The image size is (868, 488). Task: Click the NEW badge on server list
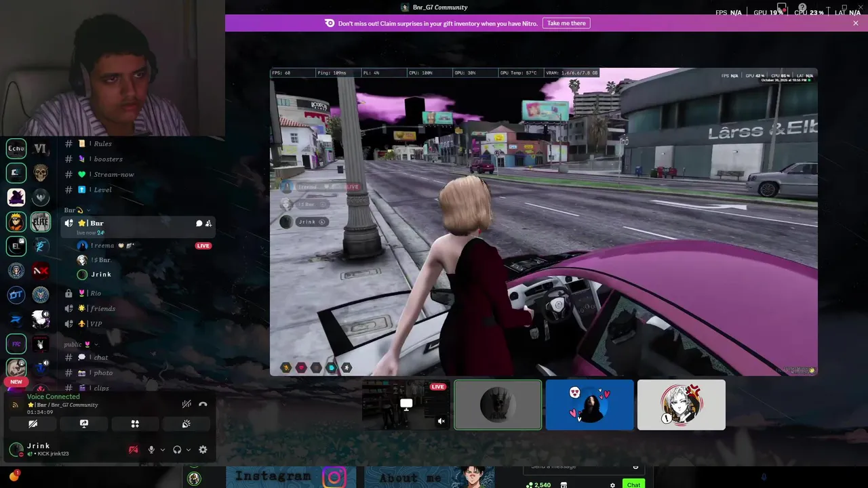pyautogui.click(x=16, y=382)
